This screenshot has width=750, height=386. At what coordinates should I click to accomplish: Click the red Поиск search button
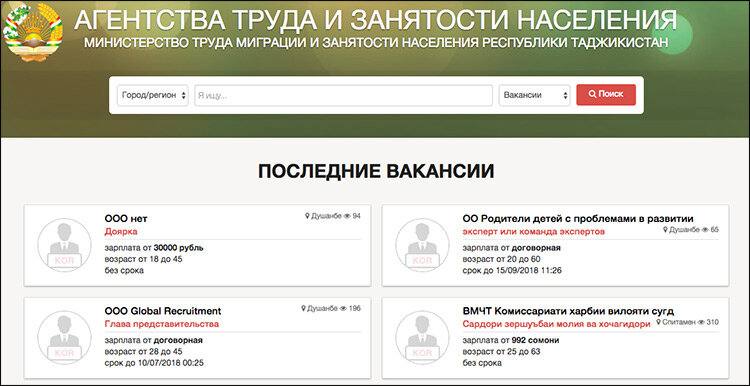click(606, 95)
